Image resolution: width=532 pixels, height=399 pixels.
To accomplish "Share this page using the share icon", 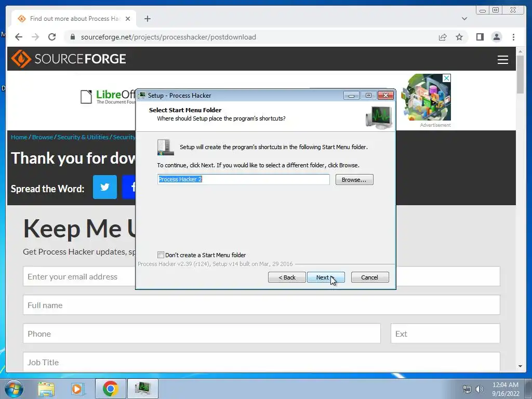I will (x=443, y=37).
